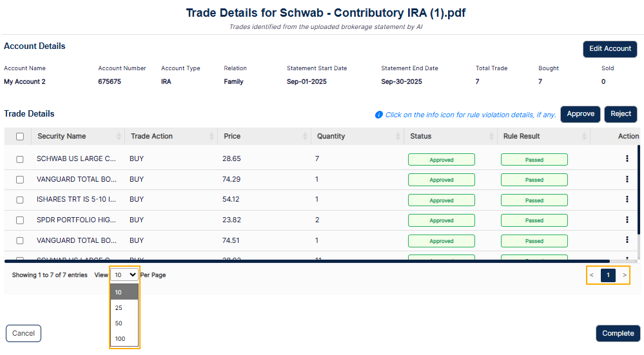Click Passed rule result for SCHWAB row
The image size is (644, 355).
click(534, 160)
